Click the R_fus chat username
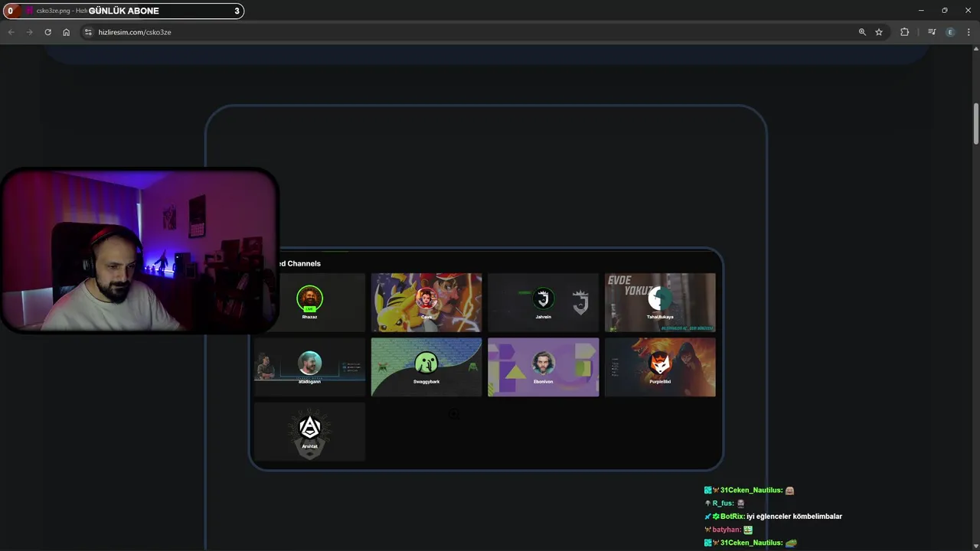 click(723, 504)
